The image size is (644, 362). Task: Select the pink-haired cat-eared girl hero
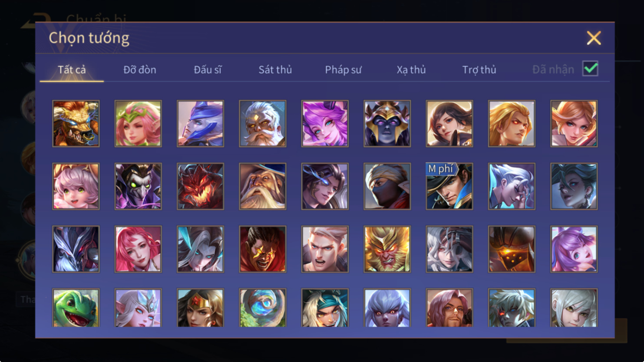click(x=76, y=186)
